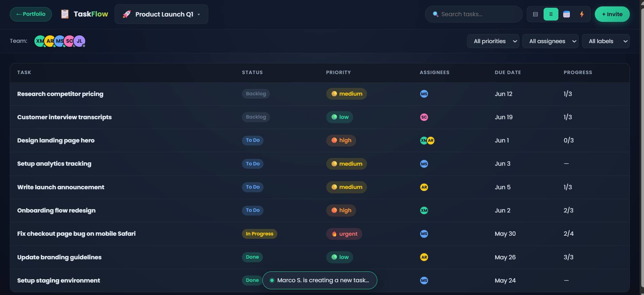Image resolution: width=644 pixels, height=295 pixels.
Task: Open the Research competitor pricing task
Action: point(60,94)
